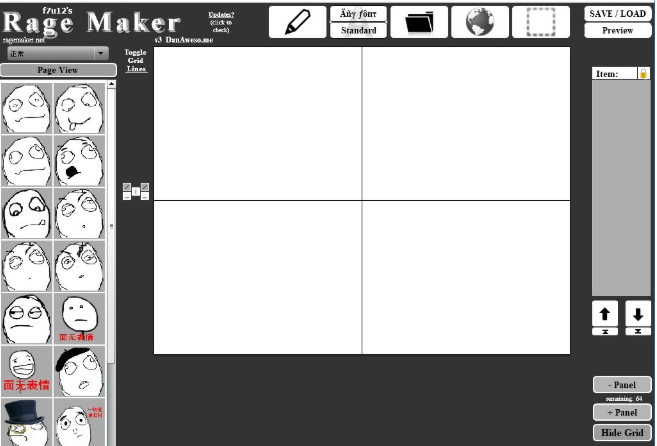
Task: Click the Preview button
Action: [x=618, y=30]
